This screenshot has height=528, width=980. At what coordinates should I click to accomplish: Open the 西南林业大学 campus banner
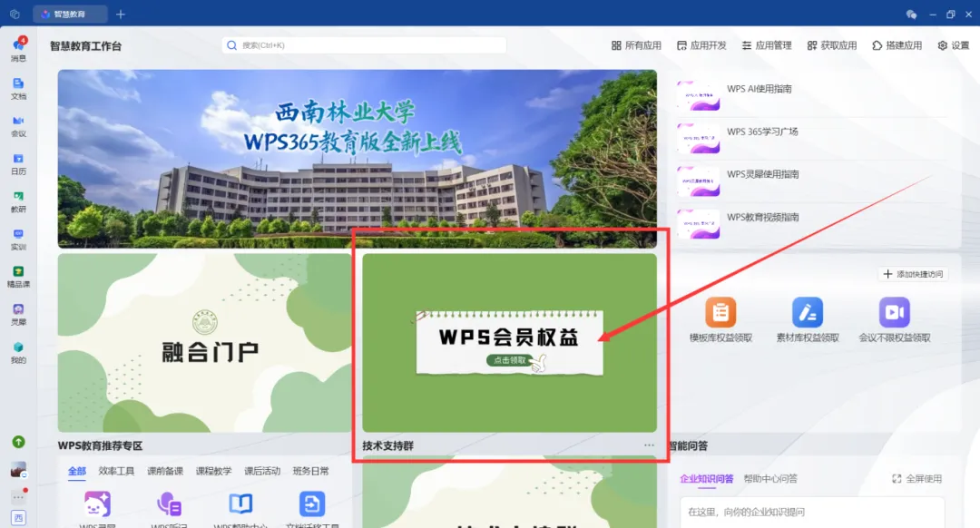pos(358,159)
